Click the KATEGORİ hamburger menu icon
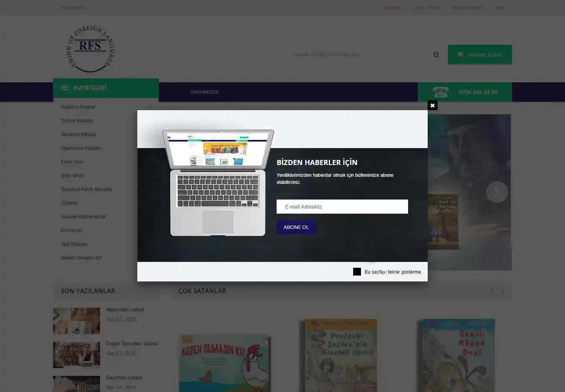This screenshot has width=565, height=392. point(65,88)
